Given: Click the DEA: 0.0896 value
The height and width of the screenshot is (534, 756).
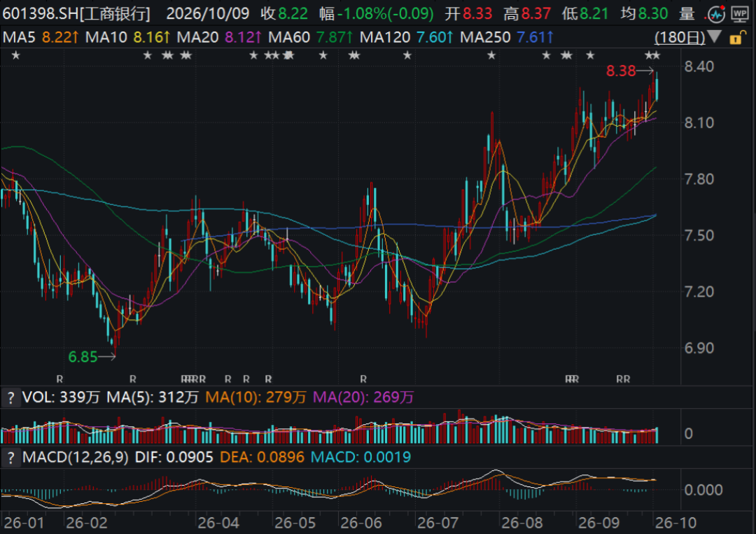Looking at the screenshot, I should coord(262,458).
